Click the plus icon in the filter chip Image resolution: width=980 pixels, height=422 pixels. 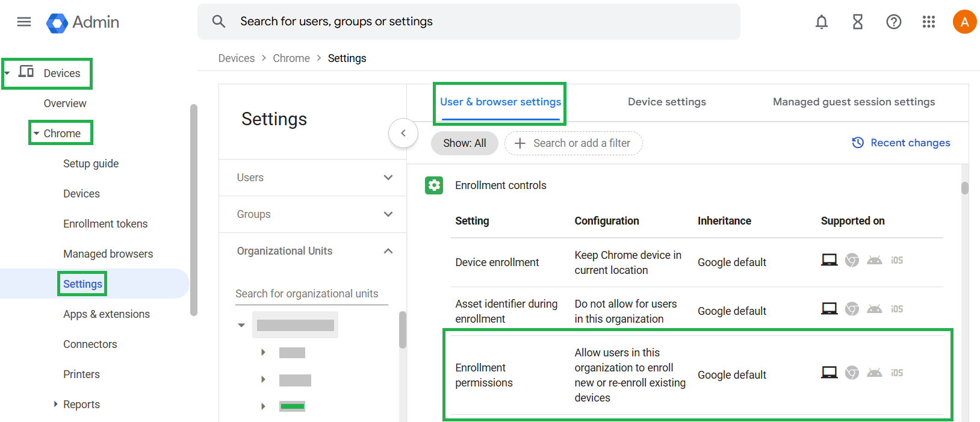[520, 143]
